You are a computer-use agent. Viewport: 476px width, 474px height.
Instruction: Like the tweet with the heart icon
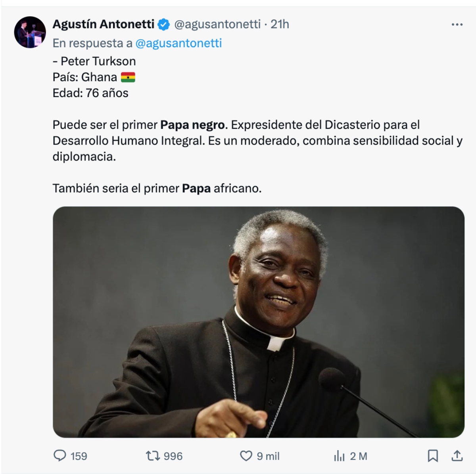coord(246,456)
